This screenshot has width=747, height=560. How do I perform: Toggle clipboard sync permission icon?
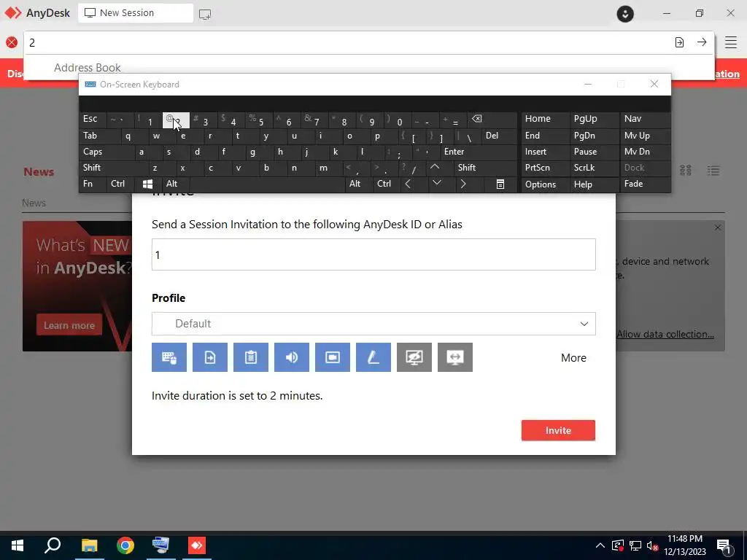251,357
